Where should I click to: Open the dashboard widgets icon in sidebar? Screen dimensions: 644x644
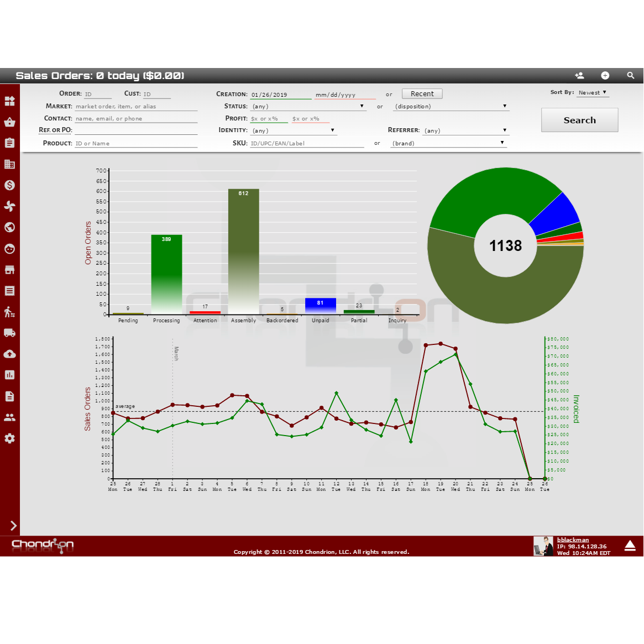coord(10,101)
